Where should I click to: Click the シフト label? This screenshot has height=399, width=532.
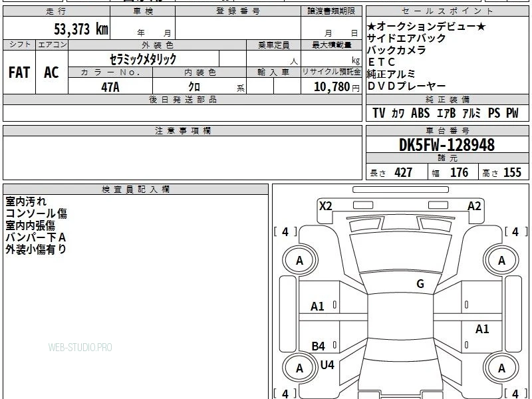point(19,45)
